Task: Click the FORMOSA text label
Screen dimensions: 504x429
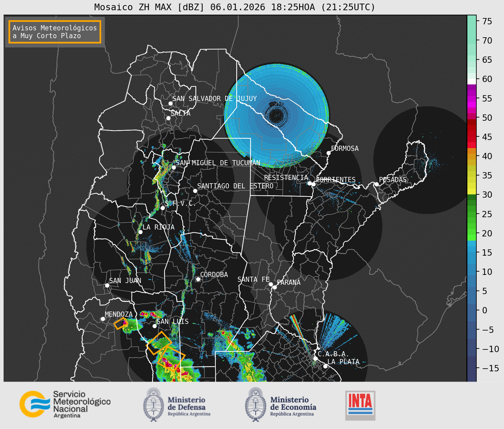Action: click(345, 148)
